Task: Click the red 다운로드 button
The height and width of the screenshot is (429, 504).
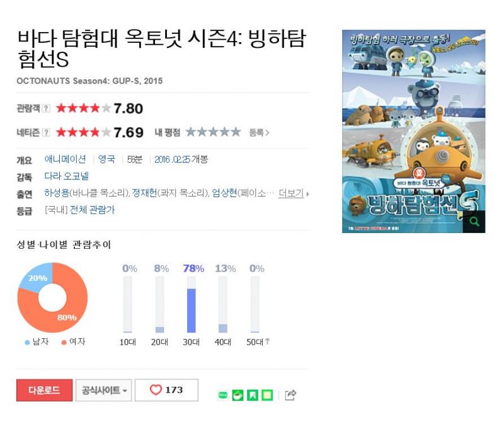Action: tap(44, 390)
